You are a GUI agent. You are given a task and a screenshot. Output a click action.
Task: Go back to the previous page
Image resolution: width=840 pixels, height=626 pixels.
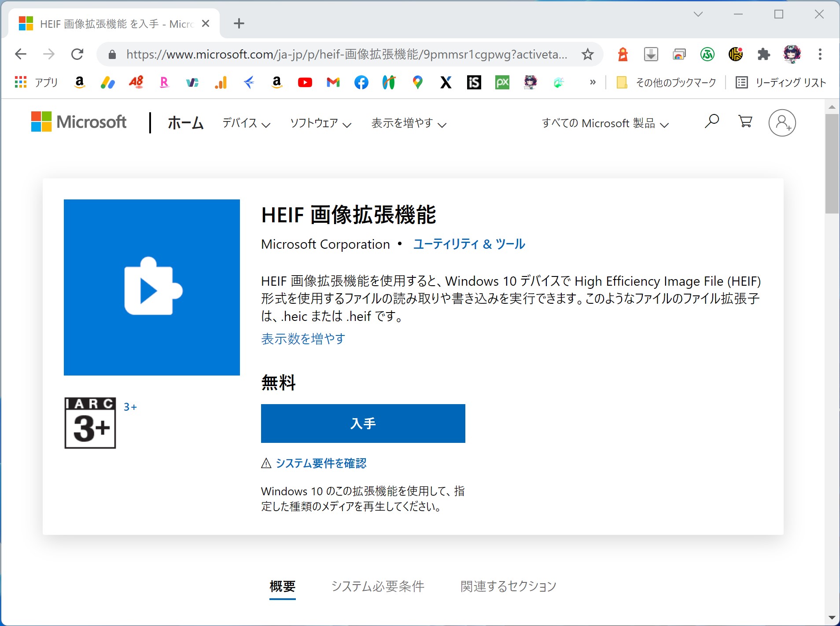click(21, 54)
